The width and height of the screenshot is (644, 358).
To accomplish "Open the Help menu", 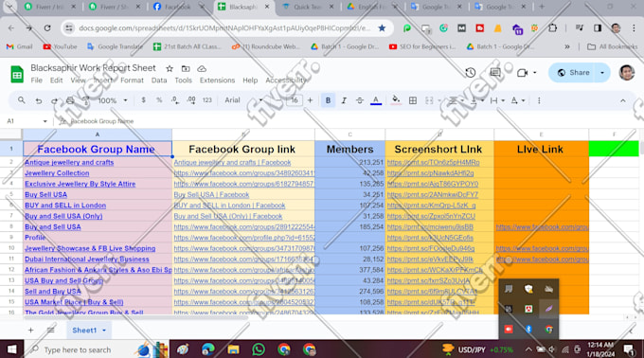I will click(x=250, y=81).
